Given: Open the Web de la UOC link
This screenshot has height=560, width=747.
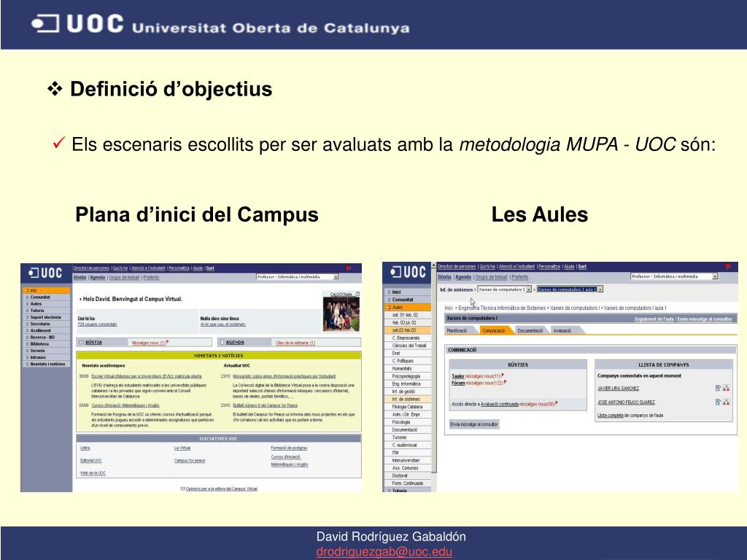Looking at the screenshot, I should coord(93,472).
